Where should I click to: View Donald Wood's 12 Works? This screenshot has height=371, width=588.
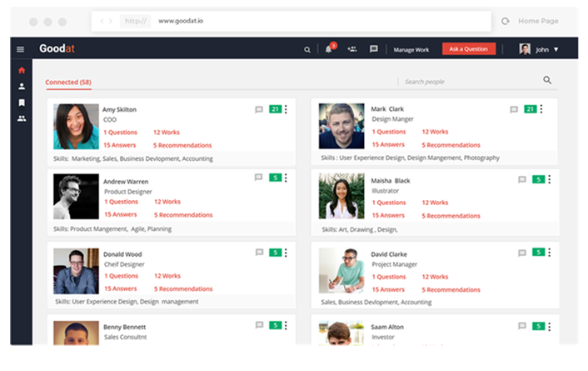click(x=167, y=276)
